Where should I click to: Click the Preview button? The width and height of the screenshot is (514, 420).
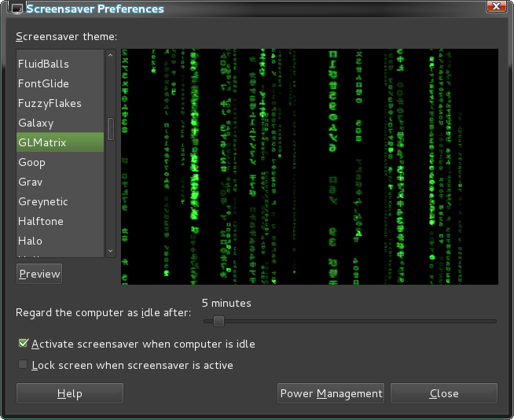(x=39, y=274)
